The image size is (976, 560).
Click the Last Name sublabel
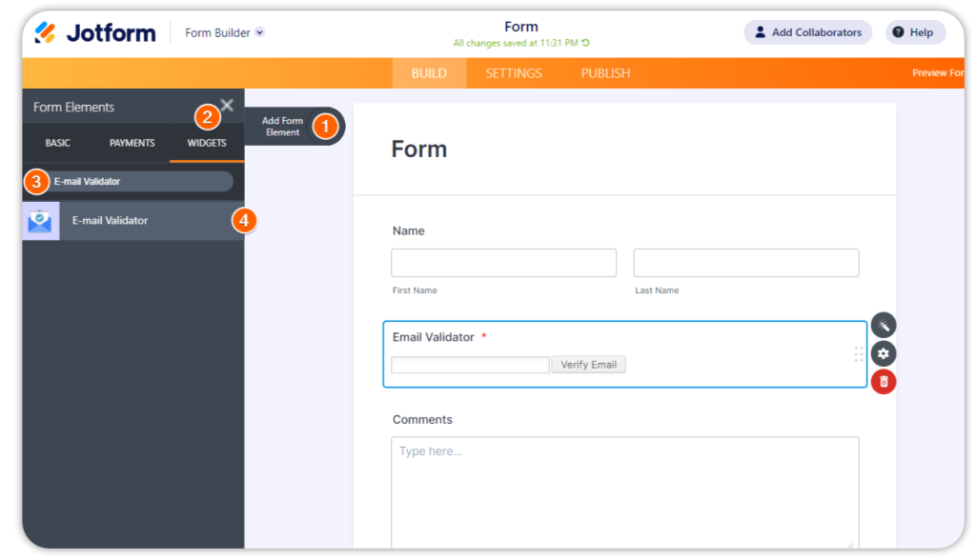click(657, 290)
